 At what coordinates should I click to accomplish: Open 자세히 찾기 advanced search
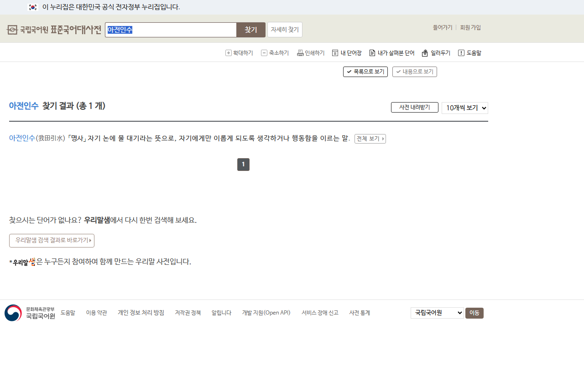[285, 30]
